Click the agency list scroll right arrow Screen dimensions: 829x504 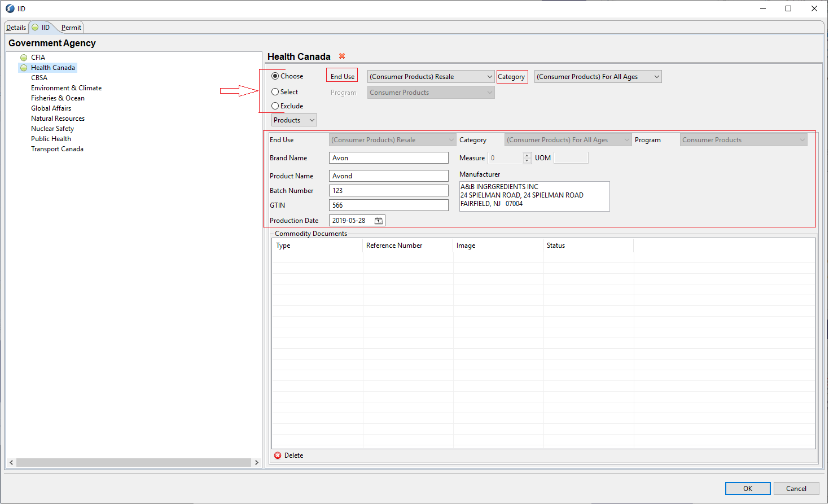click(257, 463)
